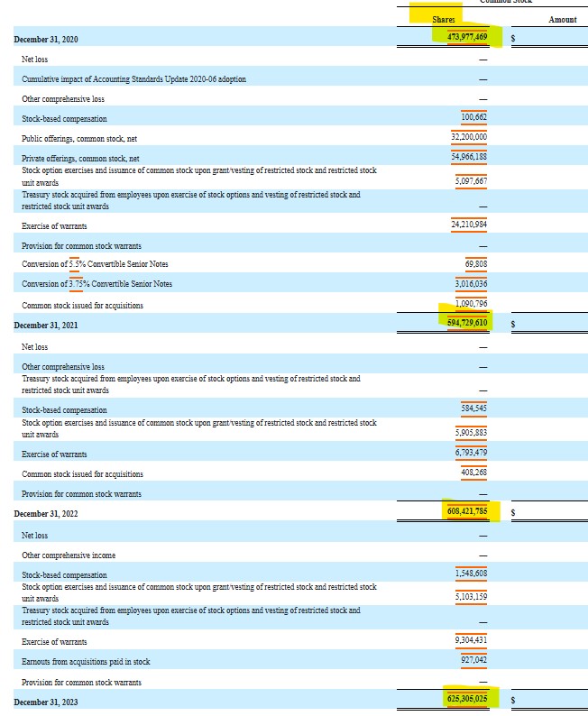Select the December 31, 2021 row label

(x=46, y=326)
